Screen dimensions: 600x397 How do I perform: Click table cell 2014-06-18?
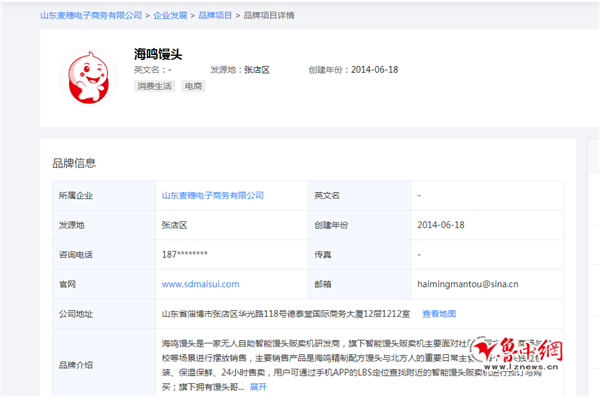(x=487, y=225)
